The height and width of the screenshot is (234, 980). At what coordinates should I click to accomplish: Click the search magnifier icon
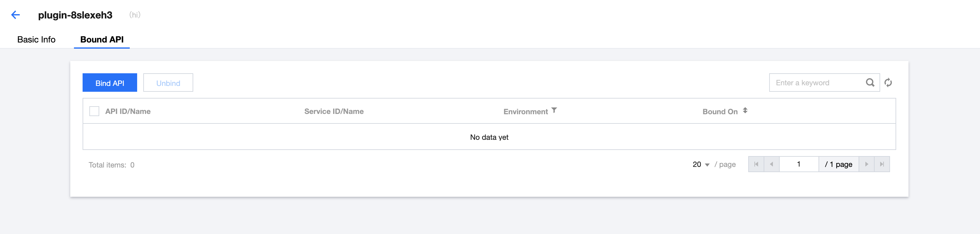(x=870, y=83)
